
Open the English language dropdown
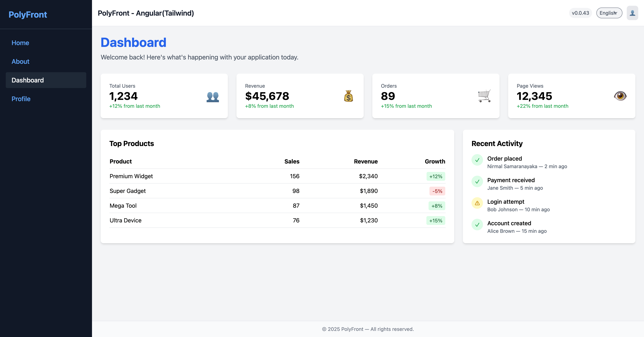click(609, 13)
